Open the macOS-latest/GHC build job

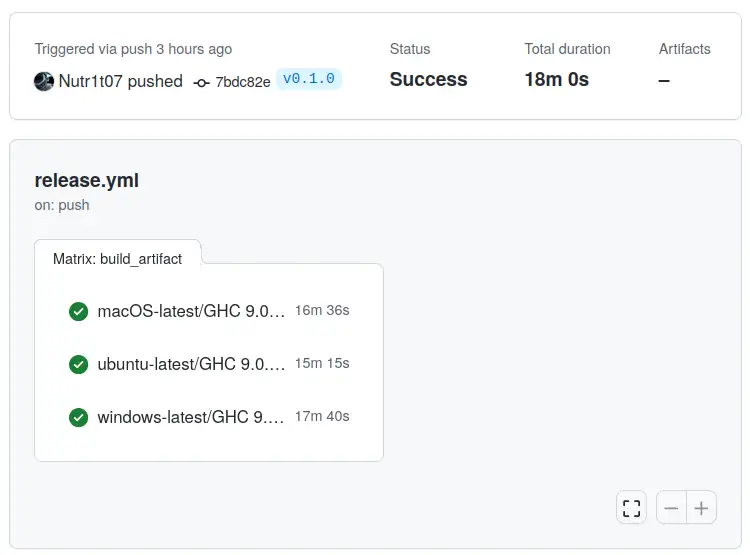point(190,311)
